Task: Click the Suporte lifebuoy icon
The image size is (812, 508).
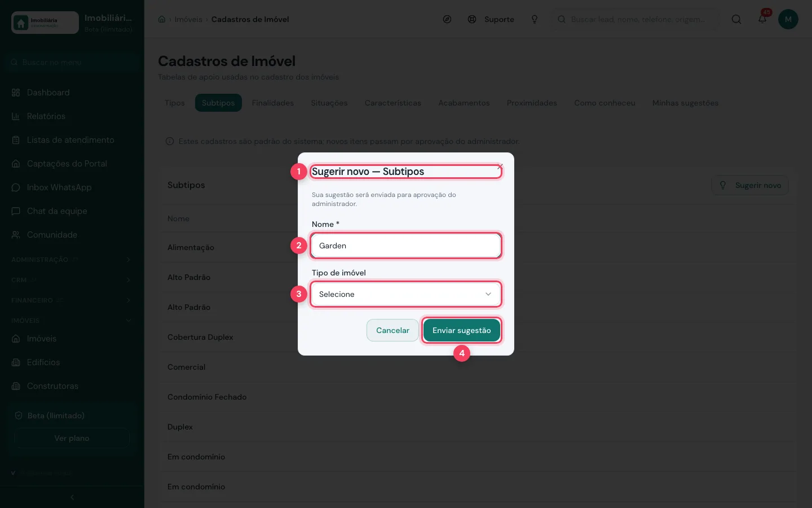Action: click(x=472, y=19)
